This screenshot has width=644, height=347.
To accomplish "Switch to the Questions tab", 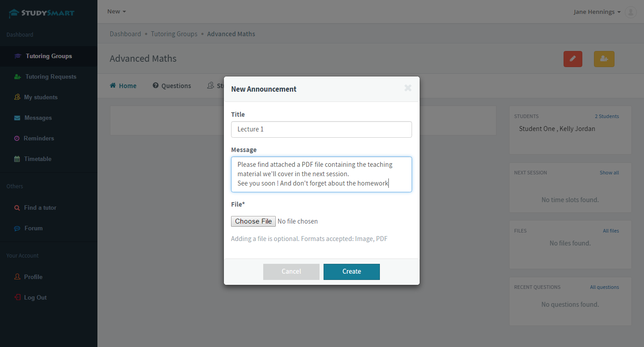I will pyautogui.click(x=172, y=86).
